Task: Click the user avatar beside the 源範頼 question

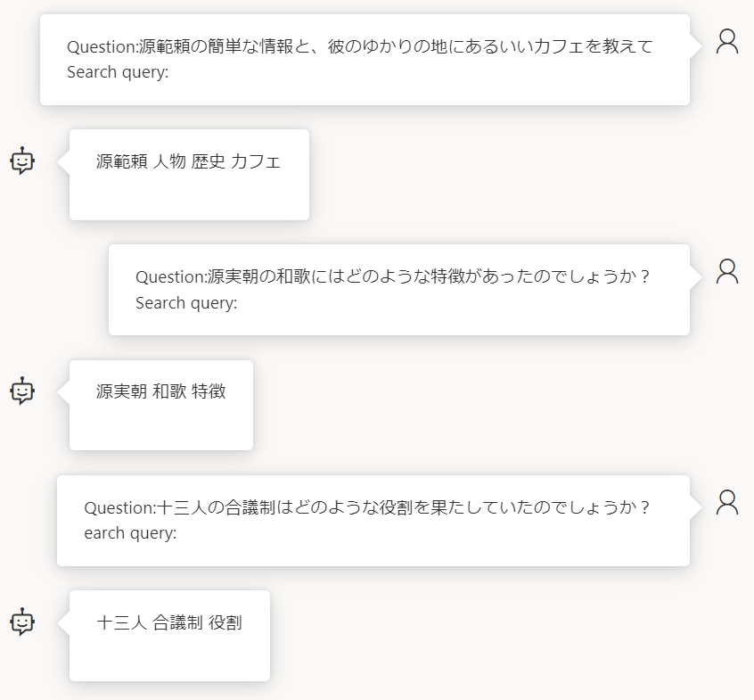Action: coord(727,41)
